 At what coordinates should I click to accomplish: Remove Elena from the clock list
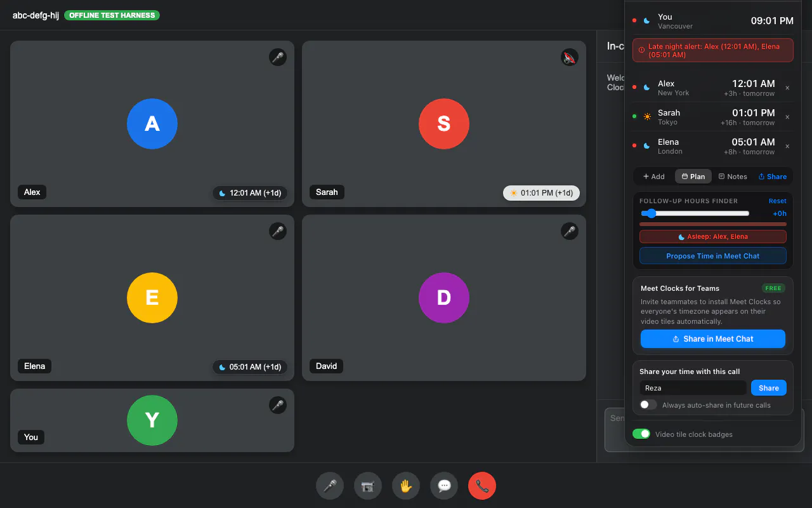[787, 147]
